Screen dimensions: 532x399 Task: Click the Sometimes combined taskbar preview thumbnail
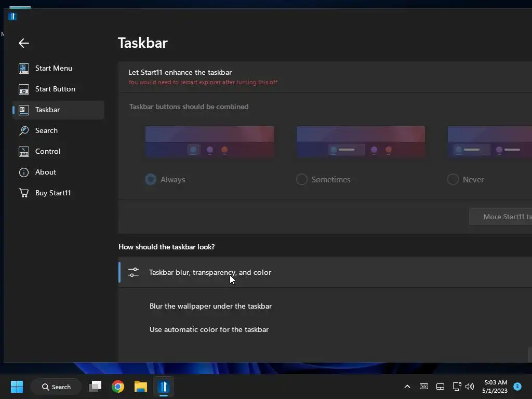(x=361, y=142)
